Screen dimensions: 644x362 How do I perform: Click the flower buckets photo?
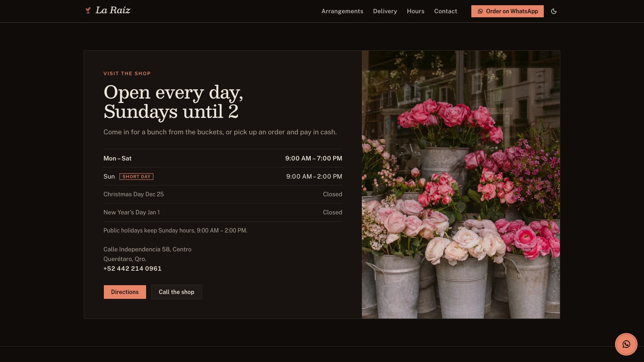(x=461, y=185)
